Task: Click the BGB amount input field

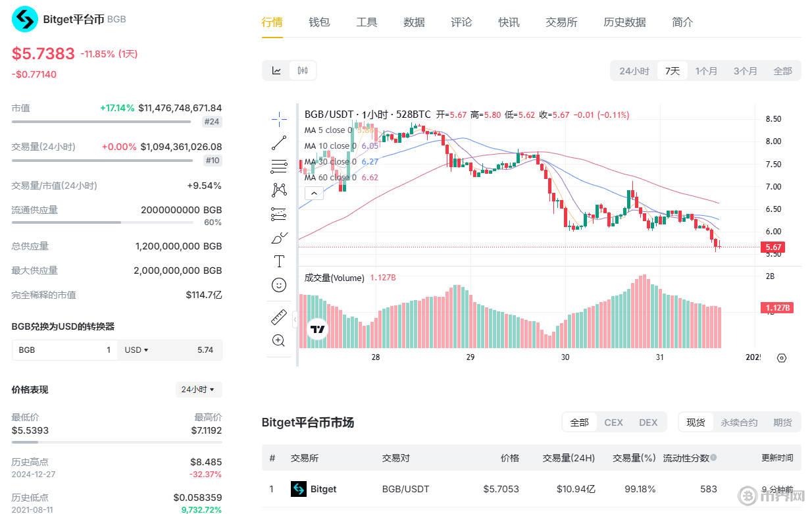Action: click(64, 350)
